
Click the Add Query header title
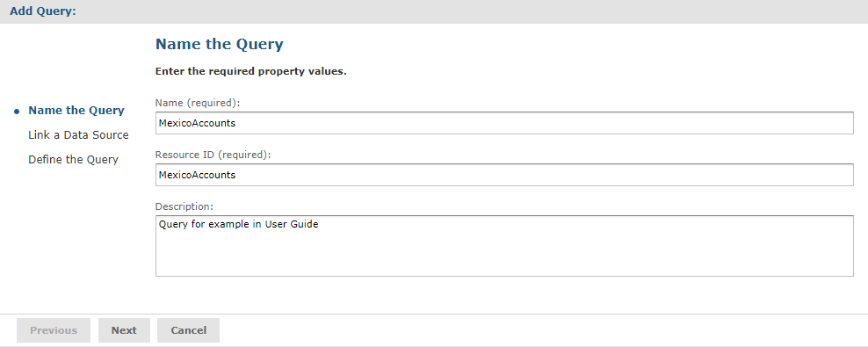pos(43,11)
